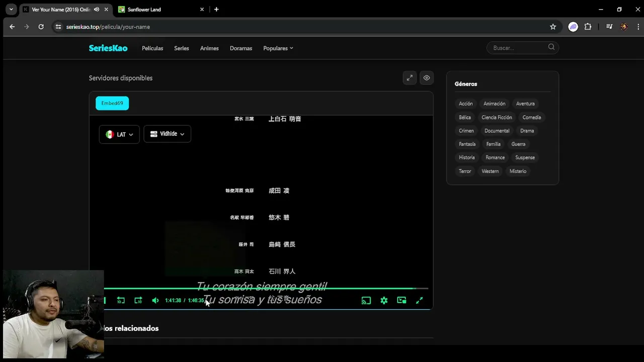
Task: Filter by the Acción genre
Action: 466,104
